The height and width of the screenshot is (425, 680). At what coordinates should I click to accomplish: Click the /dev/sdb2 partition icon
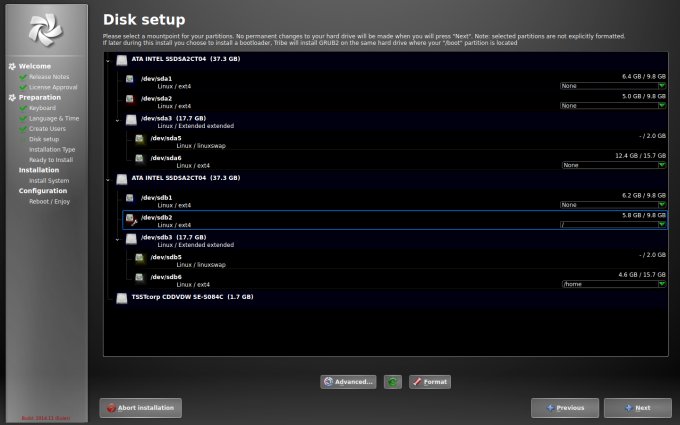coord(131,219)
